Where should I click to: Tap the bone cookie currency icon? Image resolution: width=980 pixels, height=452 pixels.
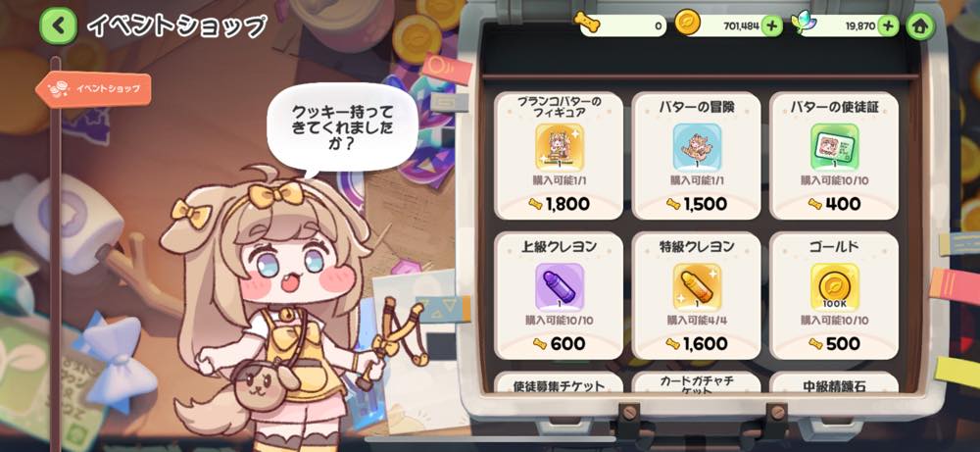587,22
